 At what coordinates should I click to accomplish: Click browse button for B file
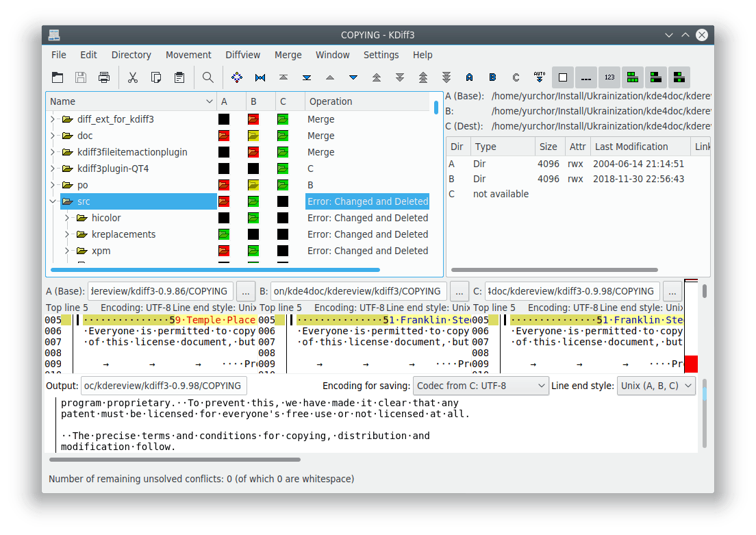[x=459, y=291]
